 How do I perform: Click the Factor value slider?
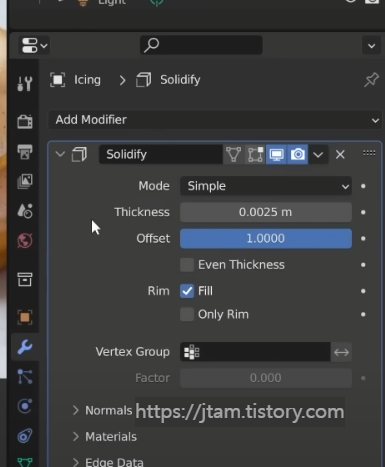(266, 378)
